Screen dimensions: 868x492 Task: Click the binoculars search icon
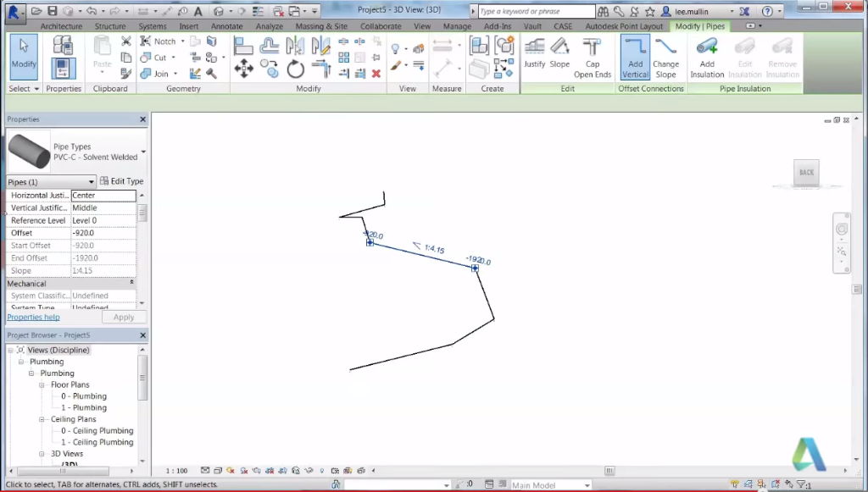603,11
